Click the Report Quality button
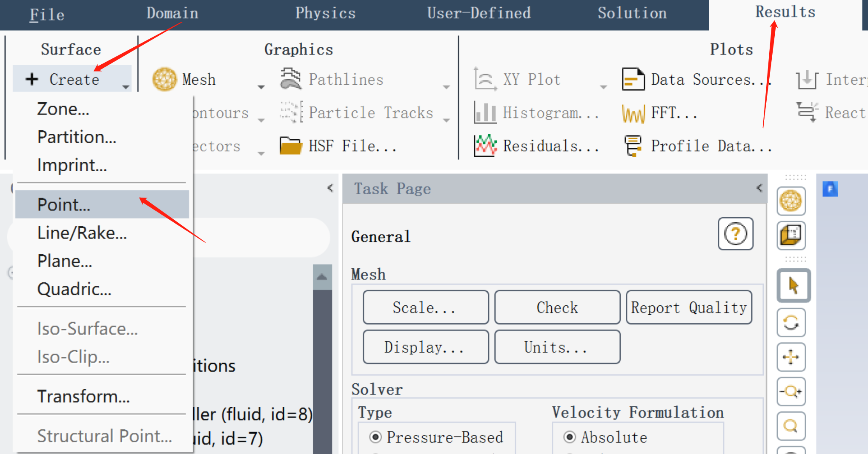Viewport: 868px width, 454px height. click(x=688, y=307)
